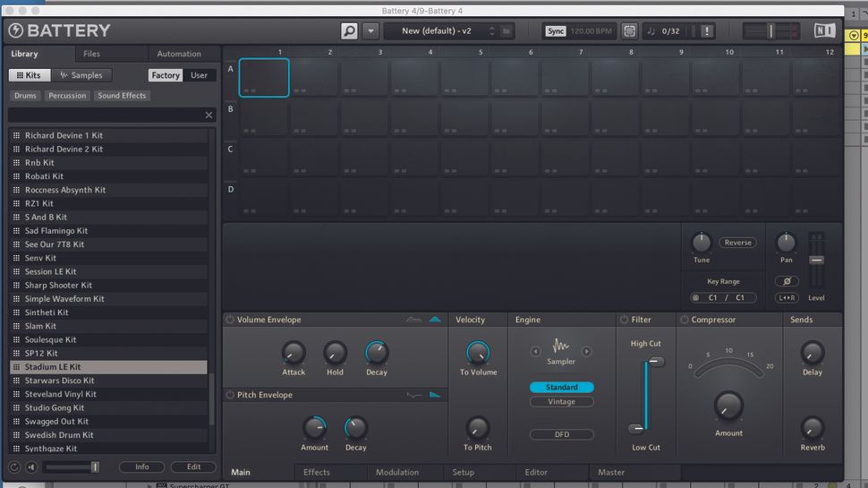Select the highlighted pad A1

point(264,78)
